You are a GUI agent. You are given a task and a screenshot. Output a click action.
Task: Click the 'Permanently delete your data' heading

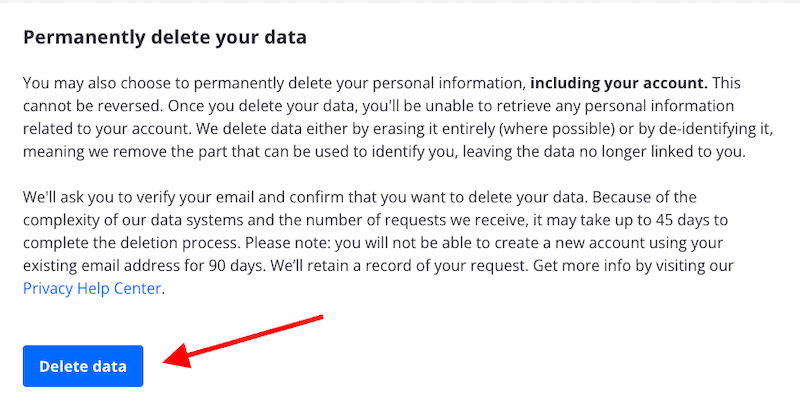pos(164,38)
